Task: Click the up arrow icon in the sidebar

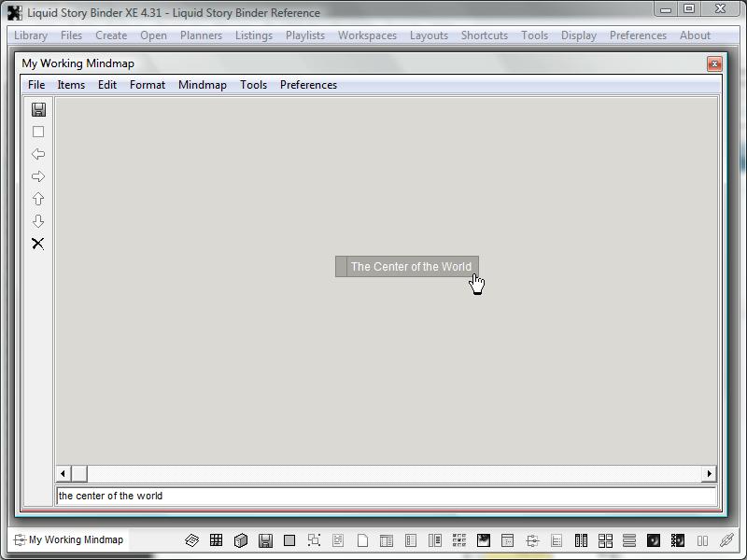Action: pyautogui.click(x=38, y=199)
